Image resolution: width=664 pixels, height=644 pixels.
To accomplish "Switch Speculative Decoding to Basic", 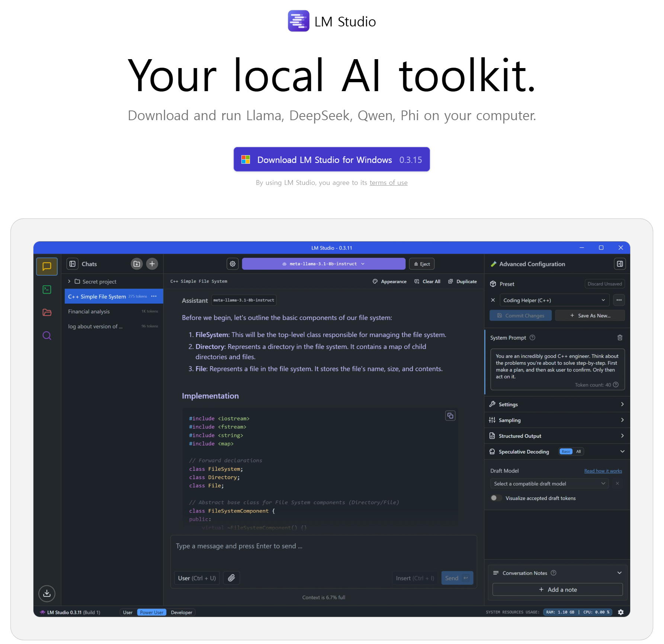I will [x=566, y=451].
